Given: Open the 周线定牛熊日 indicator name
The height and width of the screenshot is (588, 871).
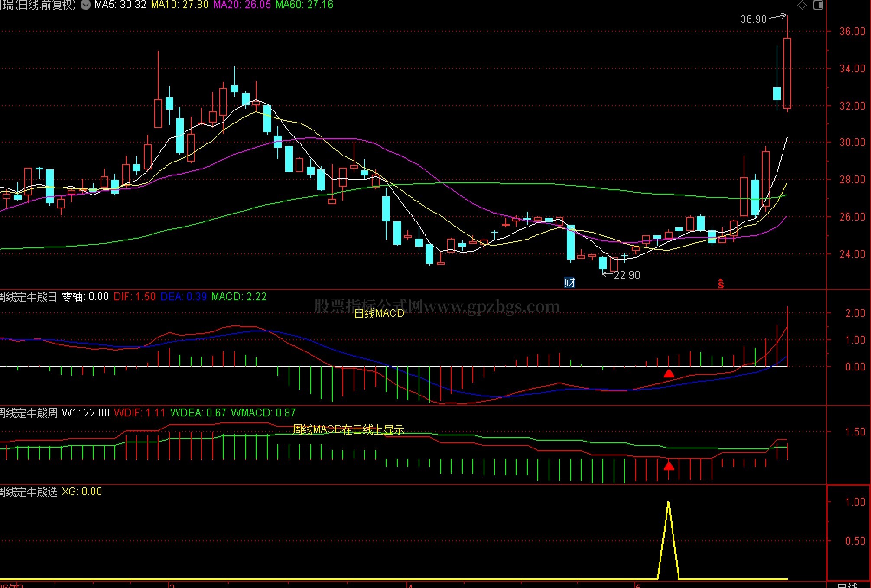Looking at the screenshot, I should 29,297.
